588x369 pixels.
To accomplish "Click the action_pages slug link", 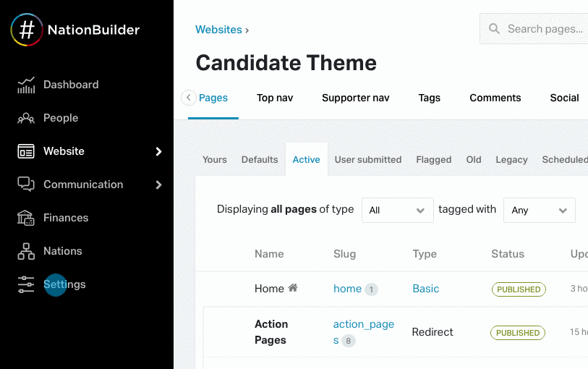I will (x=363, y=331).
